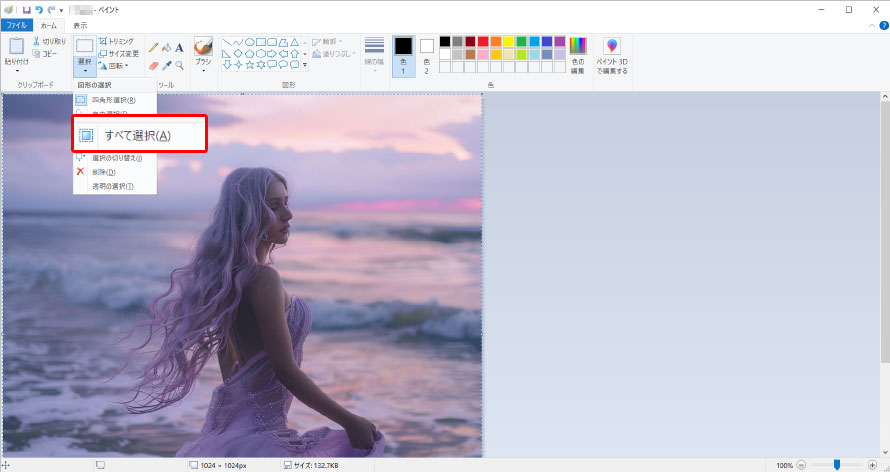The width and height of the screenshot is (890, 472).
Task: Open the 塗りつぶし fill dropdown
Action: point(334,54)
